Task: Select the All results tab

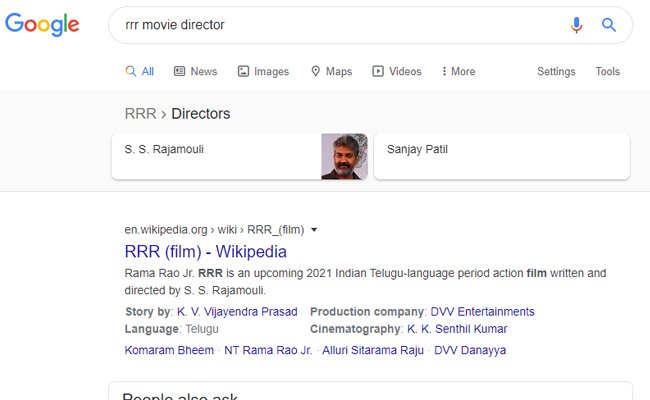Action: point(140,71)
